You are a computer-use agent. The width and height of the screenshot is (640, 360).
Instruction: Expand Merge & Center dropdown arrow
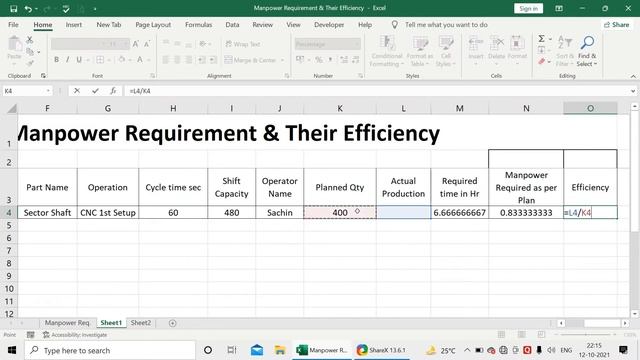(282, 60)
